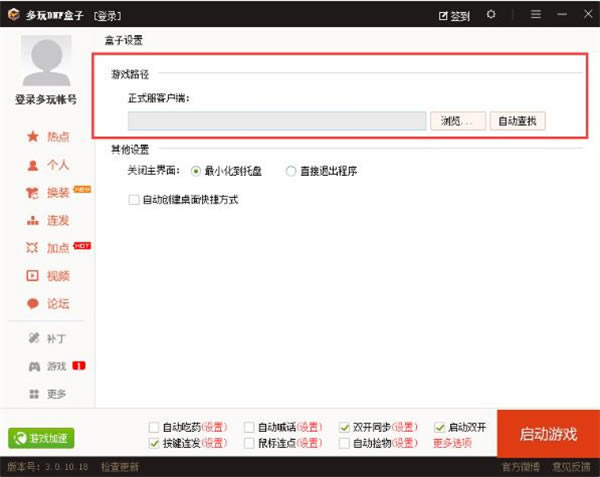600x477 pixels.
Task: Click the 盒子设置 heading text
Action: [124, 40]
